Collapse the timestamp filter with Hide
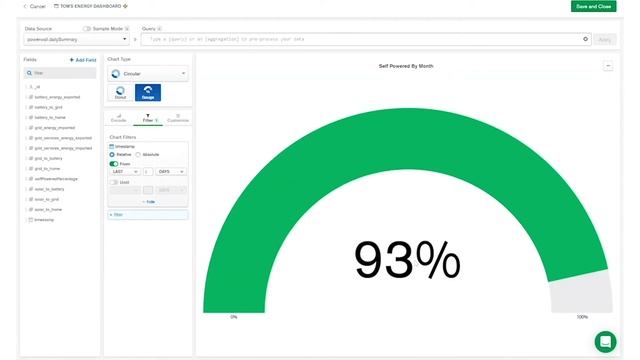 pos(149,202)
